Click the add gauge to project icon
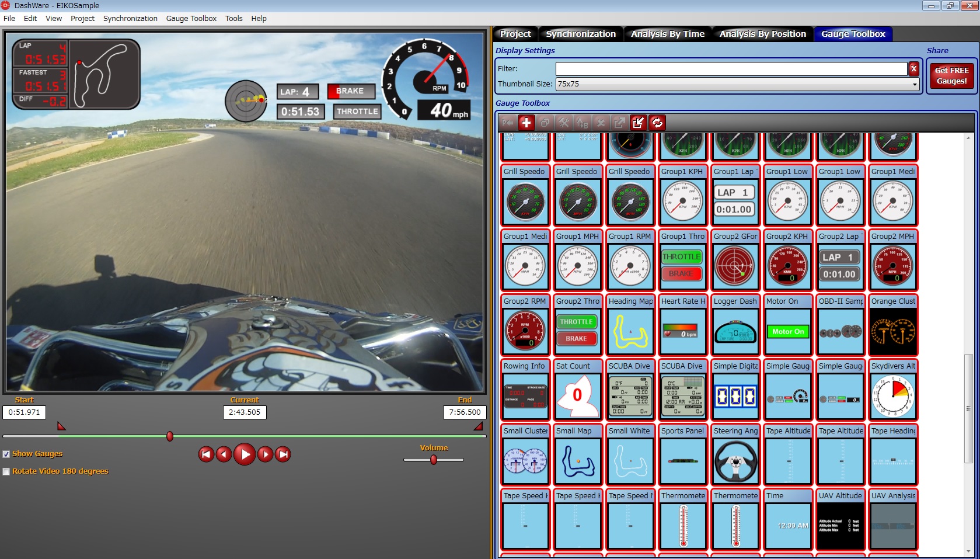This screenshot has height=559, width=980. tap(507, 123)
